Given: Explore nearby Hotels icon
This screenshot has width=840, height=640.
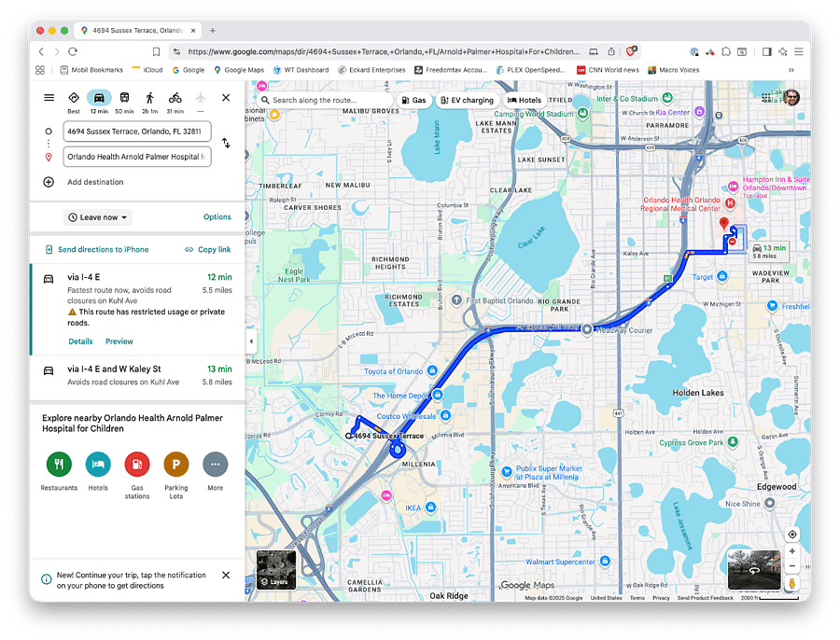Looking at the screenshot, I should click(x=98, y=465).
